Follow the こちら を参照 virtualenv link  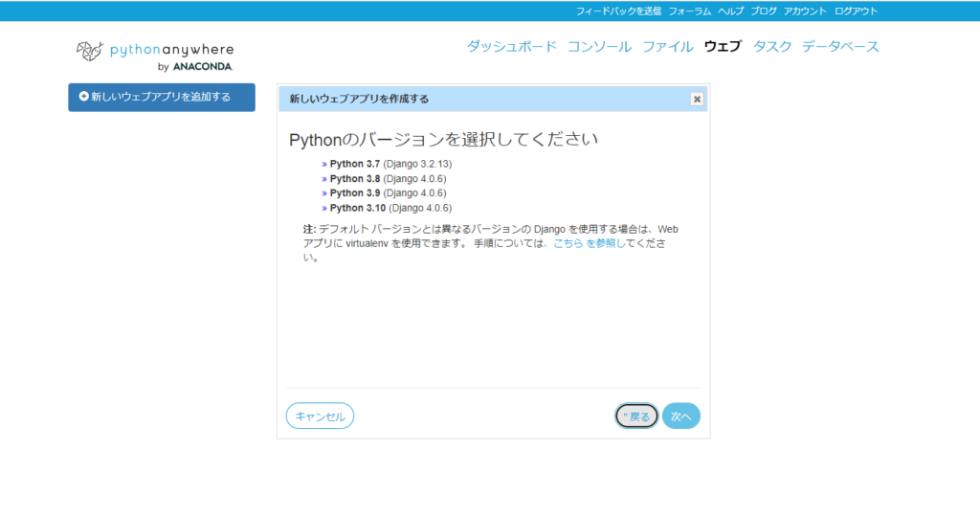coord(589,243)
